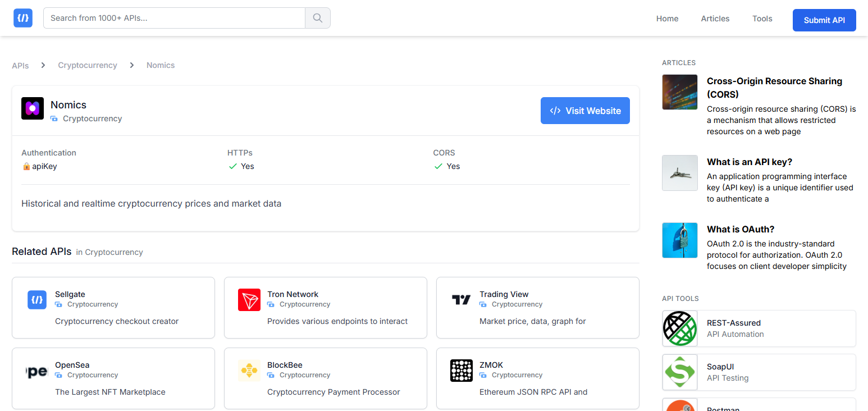Click the Cryptocurrency label beside Related APIs
The height and width of the screenshot is (411, 868).
tap(114, 252)
